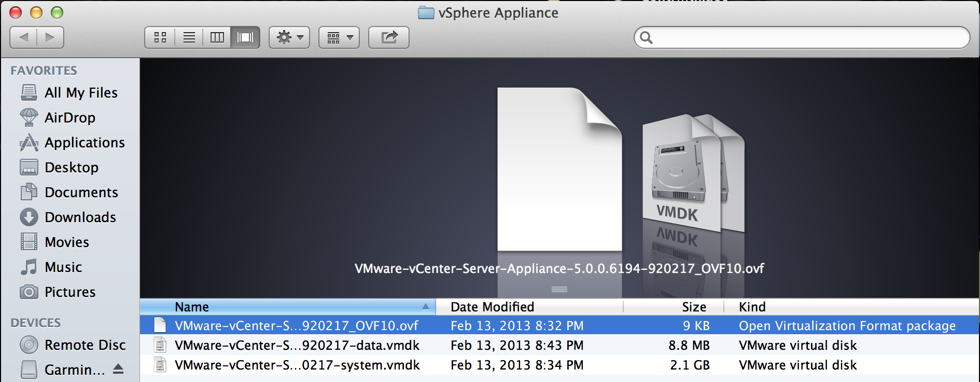Click the search field
The height and width of the screenshot is (382, 980).
click(802, 37)
